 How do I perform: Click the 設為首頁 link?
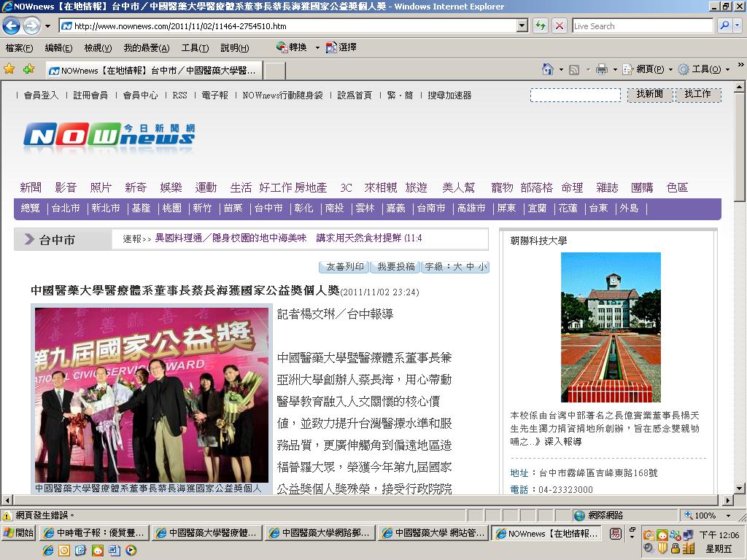pyautogui.click(x=355, y=96)
